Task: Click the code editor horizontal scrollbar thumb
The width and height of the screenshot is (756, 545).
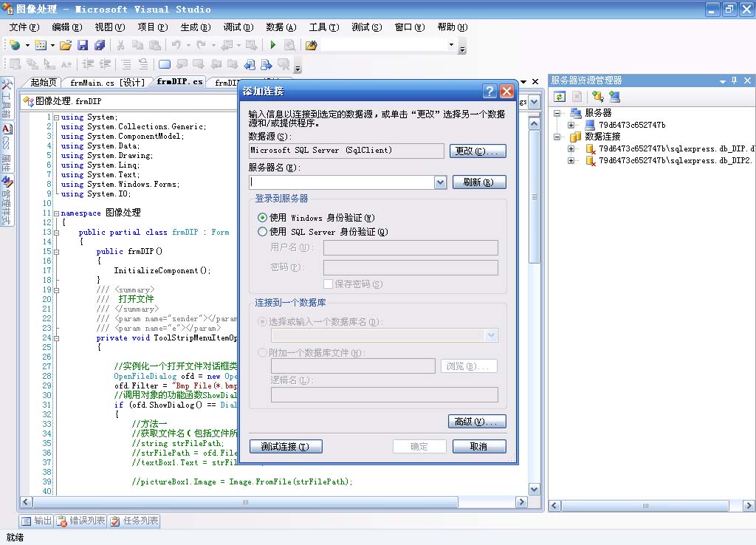Action: tap(246, 502)
